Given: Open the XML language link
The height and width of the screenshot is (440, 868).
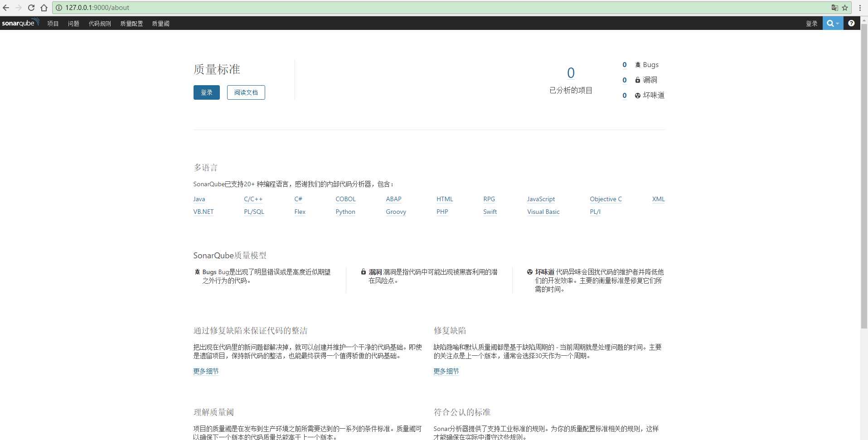Looking at the screenshot, I should 658,199.
